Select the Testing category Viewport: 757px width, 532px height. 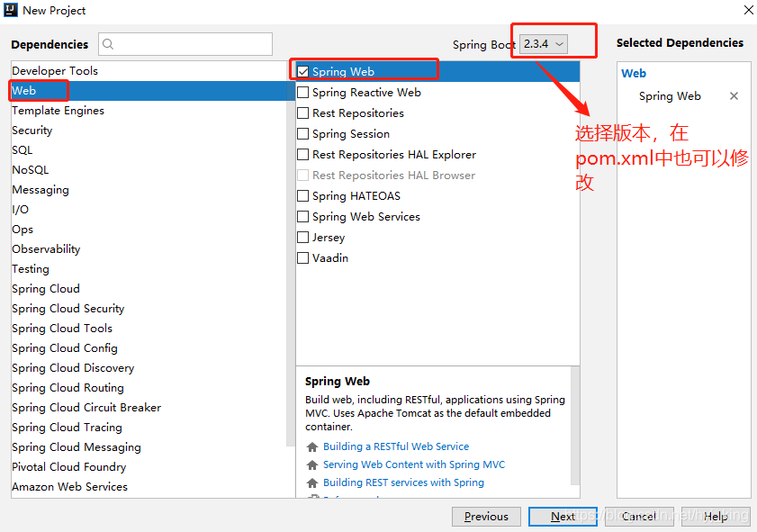coord(149,269)
